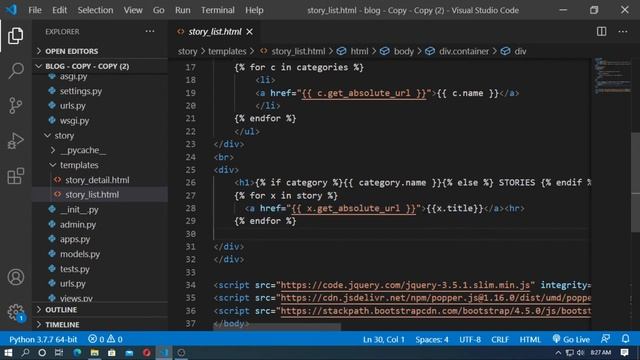The width and height of the screenshot is (640, 360).
Task: Open the Extensions view
Action: point(16,176)
